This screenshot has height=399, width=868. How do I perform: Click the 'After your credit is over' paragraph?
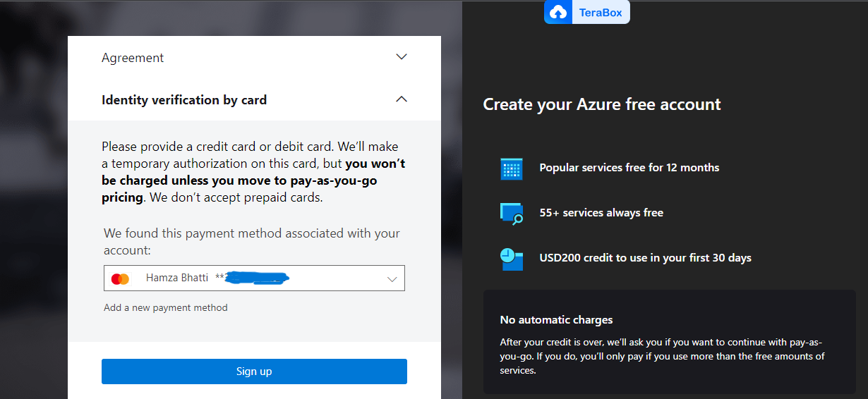click(x=662, y=356)
